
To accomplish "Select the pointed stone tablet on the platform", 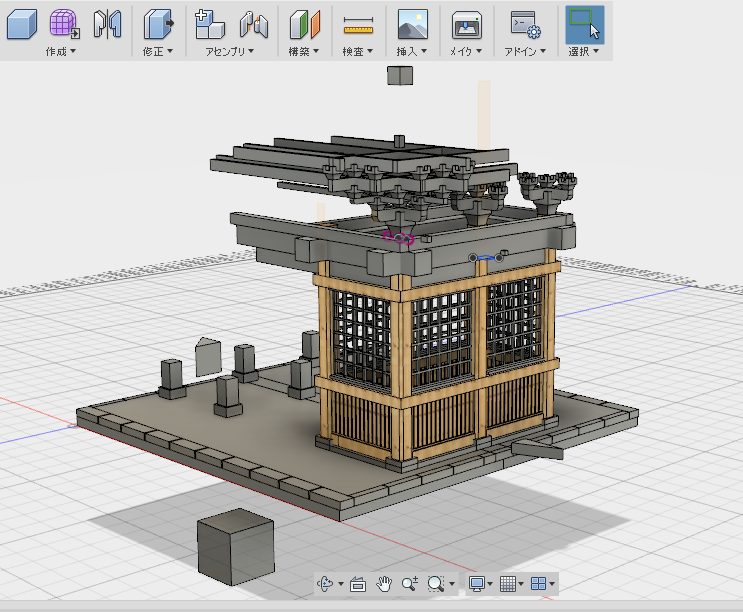I will click(208, 357).
